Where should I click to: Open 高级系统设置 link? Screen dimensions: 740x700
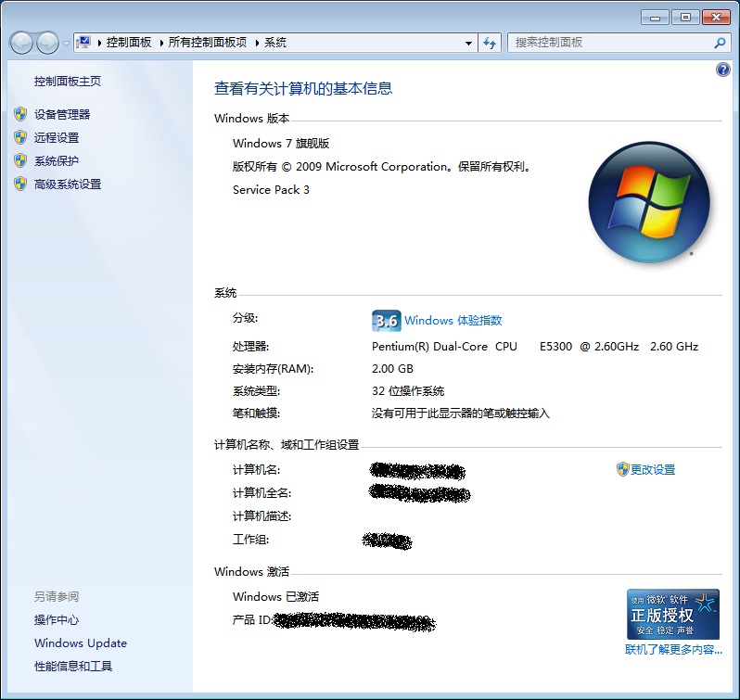pyautogui.click(x=68, y=184)
